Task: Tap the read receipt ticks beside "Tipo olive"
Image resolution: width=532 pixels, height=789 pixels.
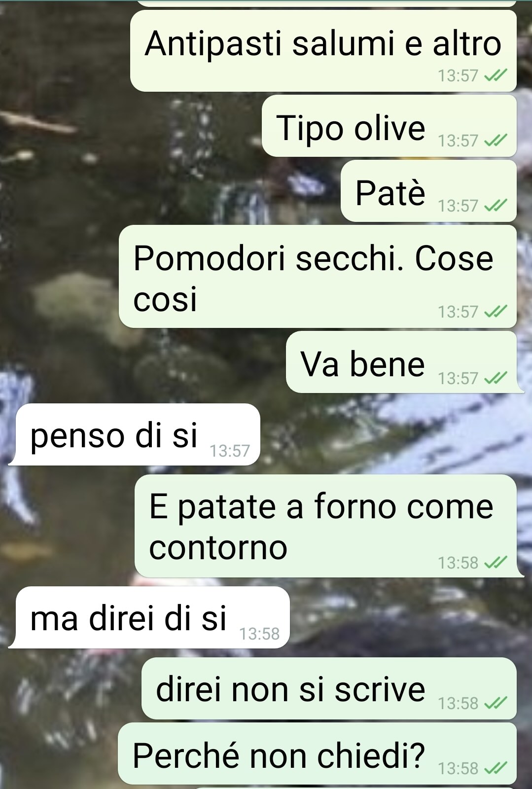Action: (x=496, y=141)
